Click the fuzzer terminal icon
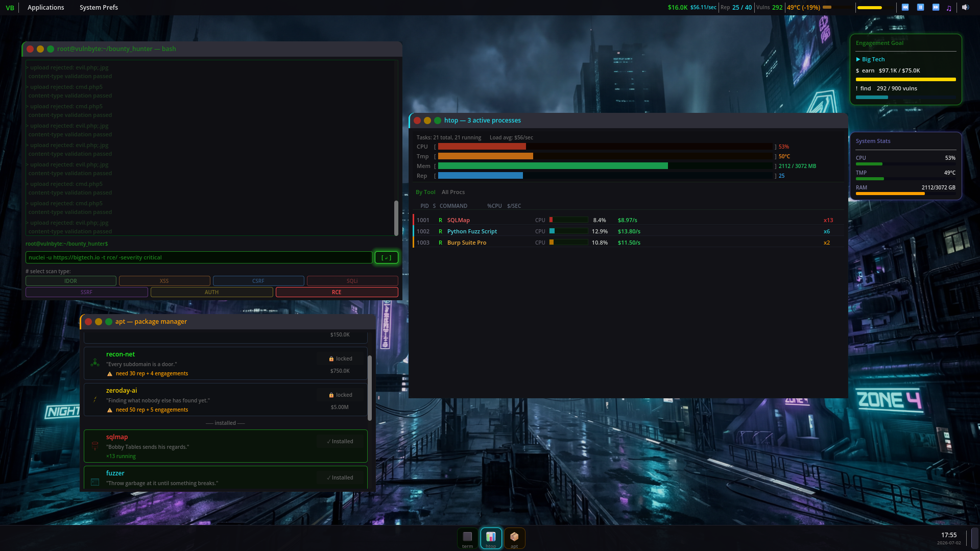This screenshot has width=980, height=551. 95,482
